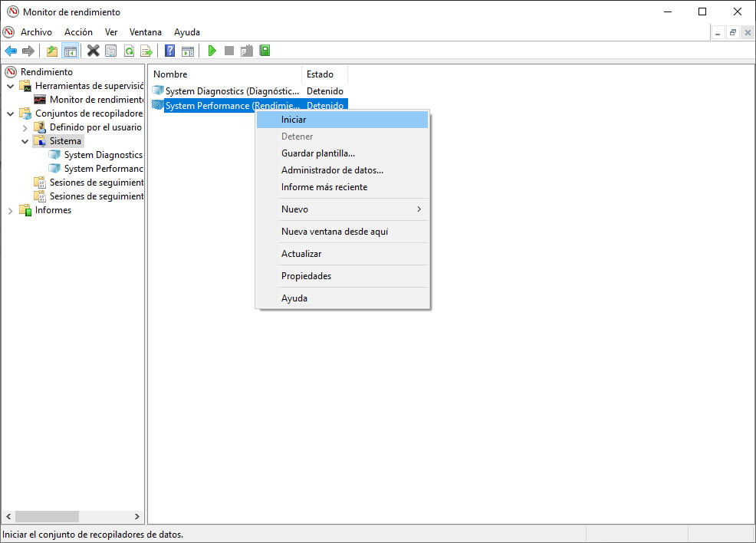
Task: Select Guardar plantilla... in the context menu
Action: (342, 153)
